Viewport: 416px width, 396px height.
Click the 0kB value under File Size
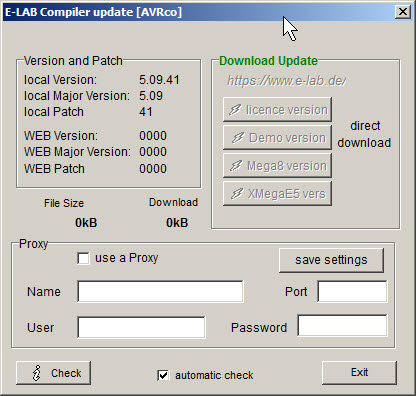[x=86, y=223]
